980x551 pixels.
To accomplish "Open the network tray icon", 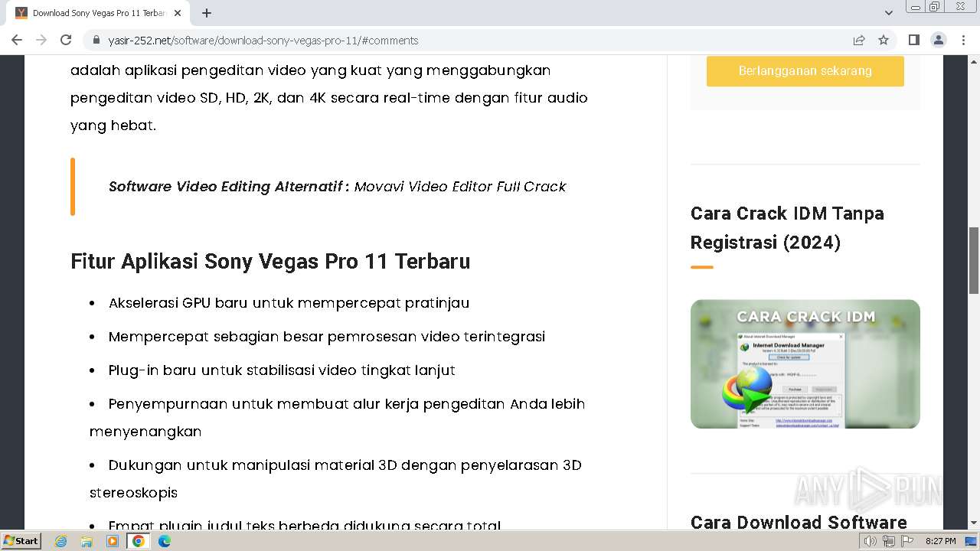I will 889,541.
